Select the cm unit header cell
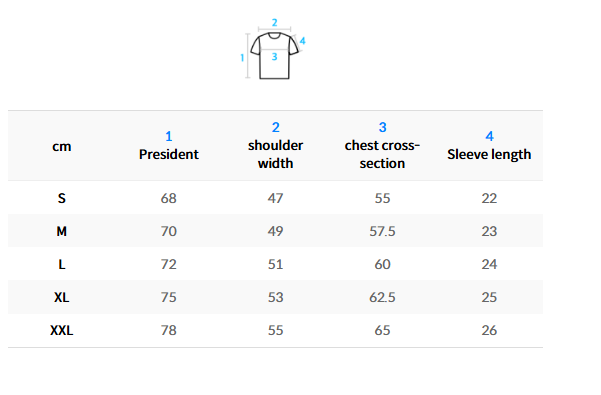This screenshot has height=395, width=601. [62, 146]
